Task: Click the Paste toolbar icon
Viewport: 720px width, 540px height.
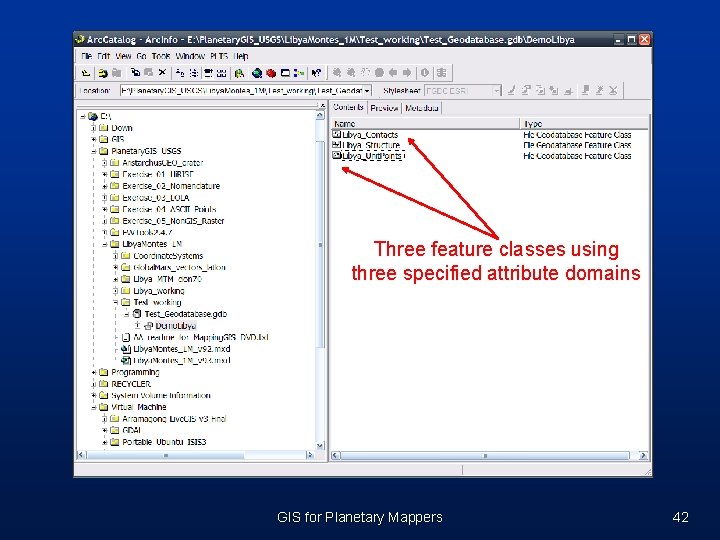Action: 148,73
